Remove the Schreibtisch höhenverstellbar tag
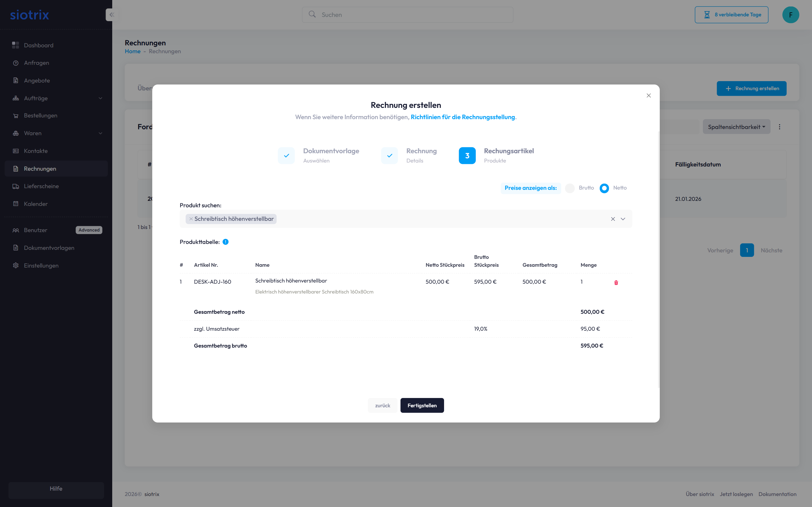Viewport: 812px width, 507px height. pos(191,219)
